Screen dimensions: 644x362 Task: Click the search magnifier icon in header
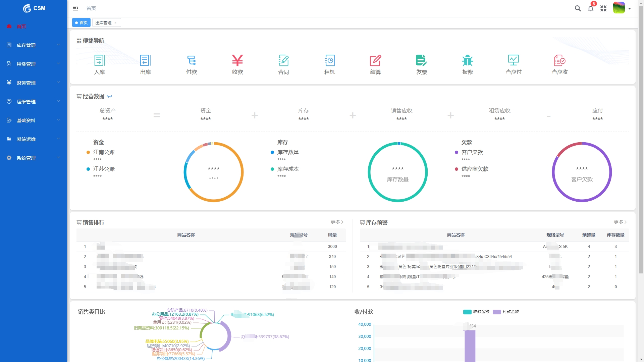[578, 8]
